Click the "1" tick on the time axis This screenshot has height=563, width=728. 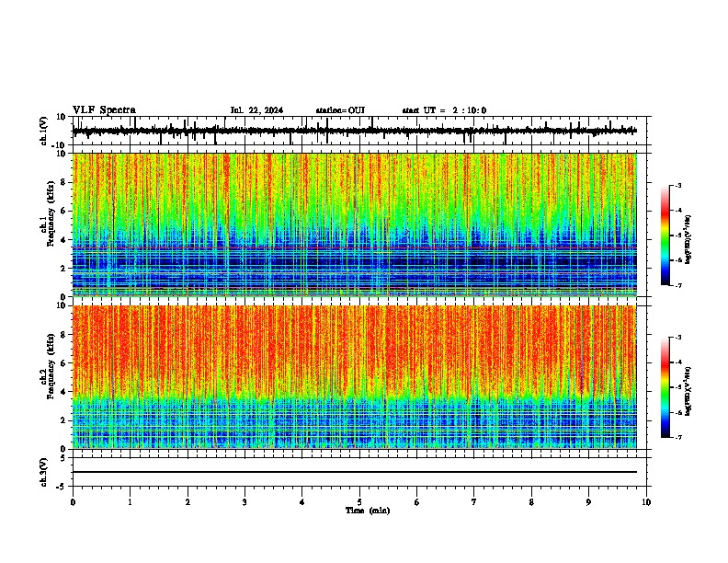coord(130,502)
